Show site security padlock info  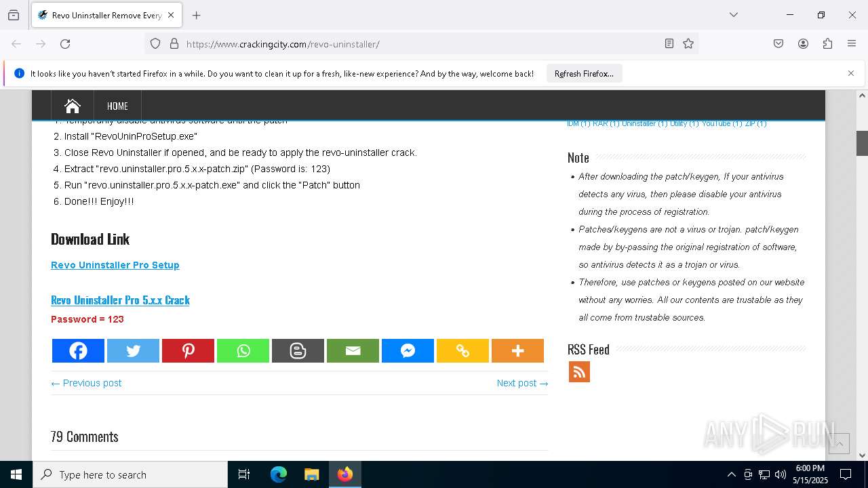(174, 43)
